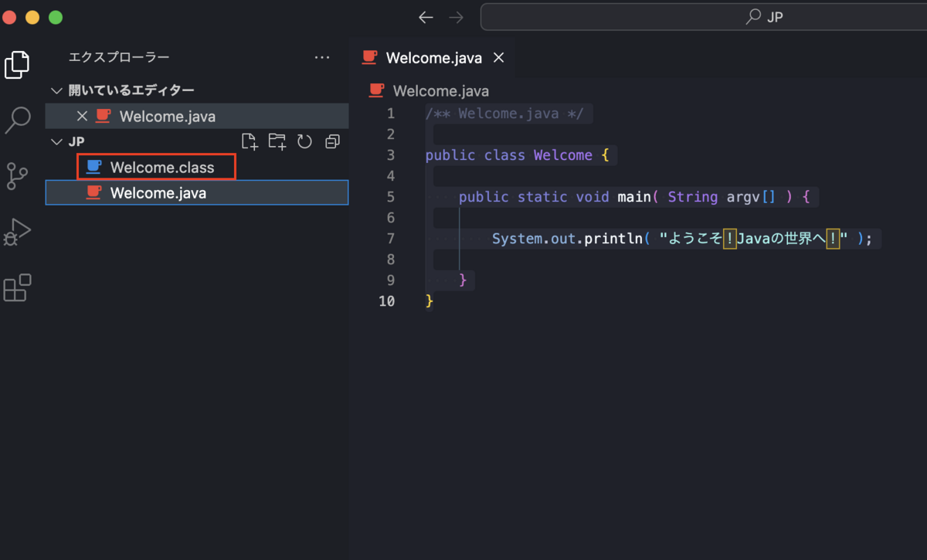Click the blue icon beside Welcome.class

94,167
